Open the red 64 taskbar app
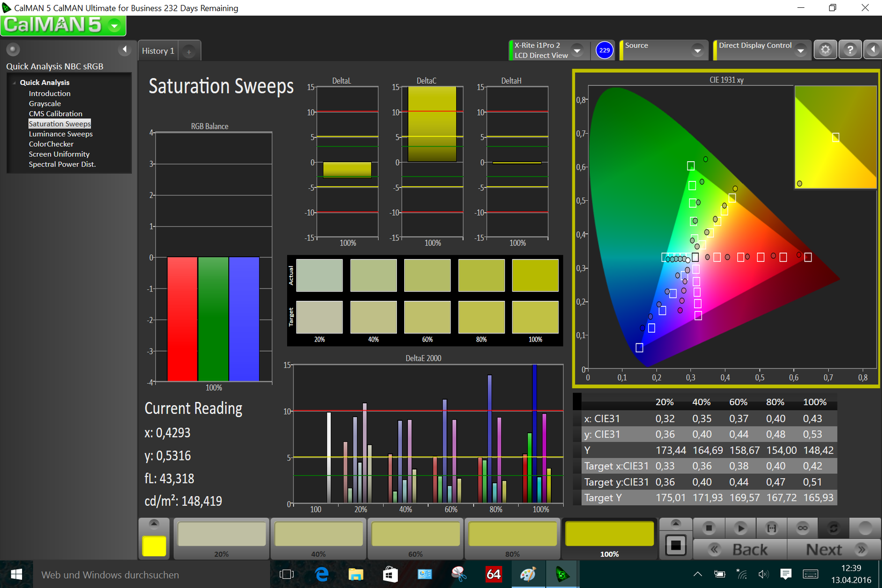This screenshot has height=588, width=882. click(x=493, y=574)
